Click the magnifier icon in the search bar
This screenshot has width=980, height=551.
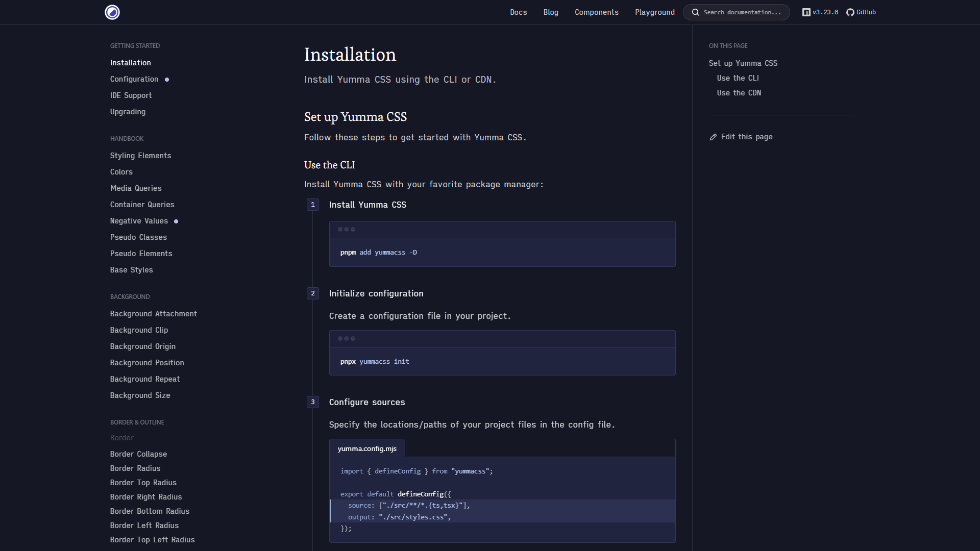[695, 12]
